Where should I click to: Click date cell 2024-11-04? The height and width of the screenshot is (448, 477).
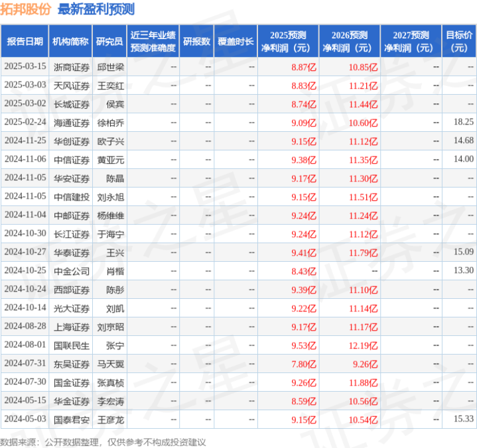pos(25,215)
